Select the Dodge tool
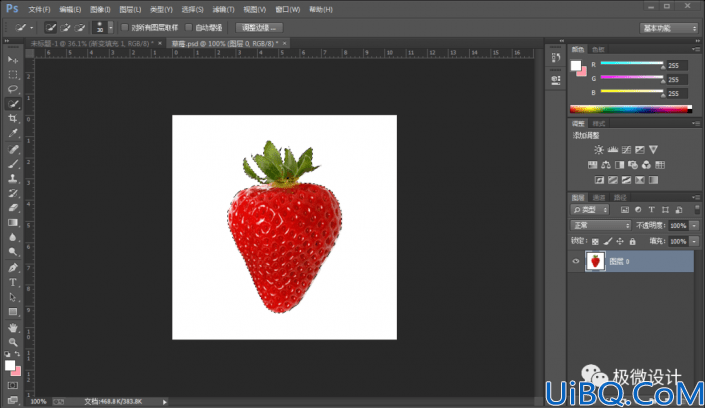 click(x=13, y=252)
